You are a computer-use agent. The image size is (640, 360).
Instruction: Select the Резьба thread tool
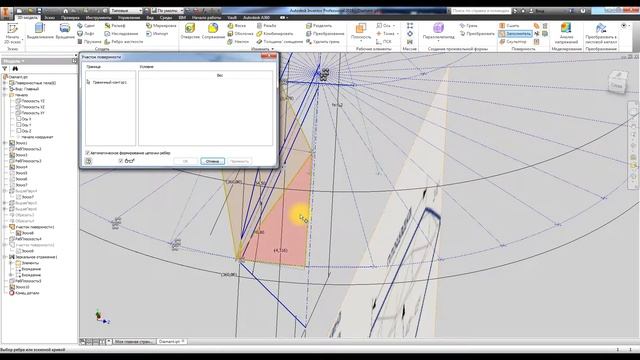pyautogui.click(x=267, y=26)
